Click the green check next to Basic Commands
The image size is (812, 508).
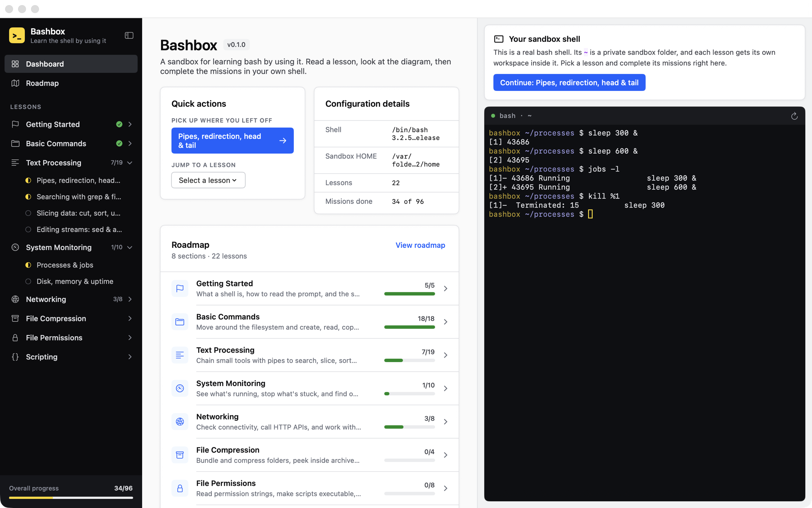[119, 143]
